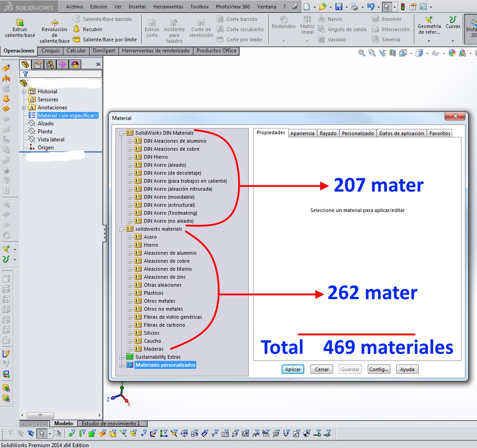Create a new document via toolbar icon
The width and height of the screenshot is (477, 448).
coord(306,7)
